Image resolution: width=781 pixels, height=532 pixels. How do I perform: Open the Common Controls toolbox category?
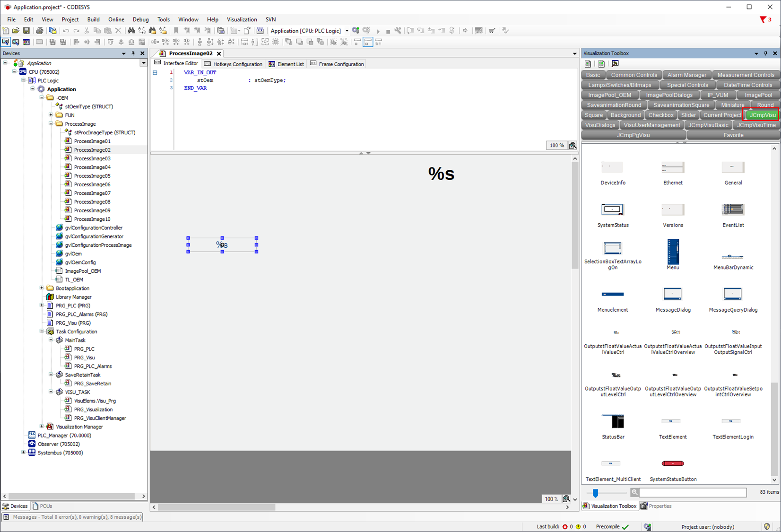pos(633,75)
